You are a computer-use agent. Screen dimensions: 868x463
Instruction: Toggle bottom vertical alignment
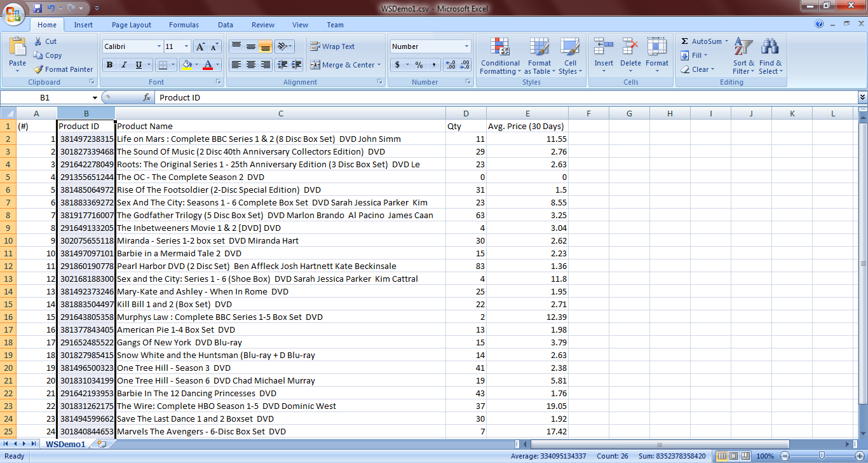point(266,46)
